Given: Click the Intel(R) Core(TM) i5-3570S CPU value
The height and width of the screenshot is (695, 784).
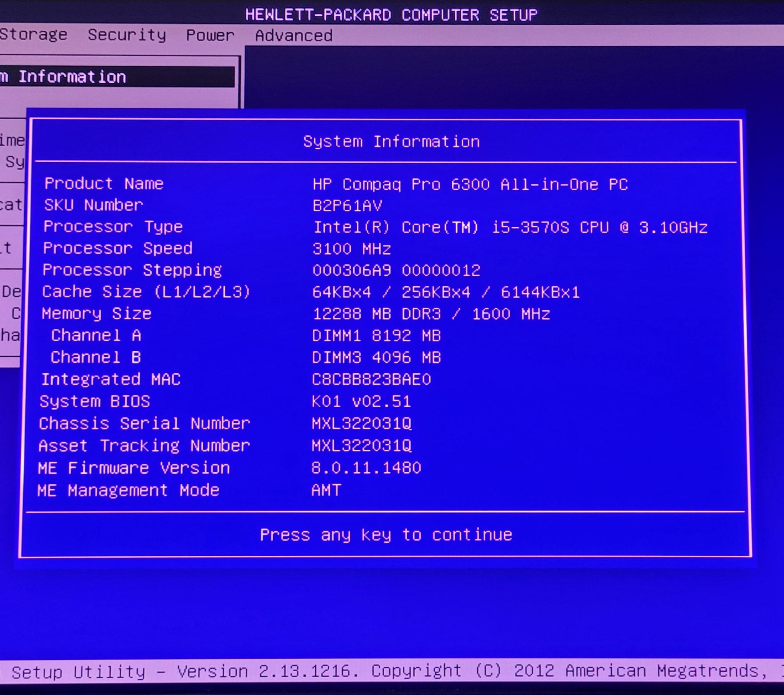Looking at the screenshot, I should click(511, 228).
